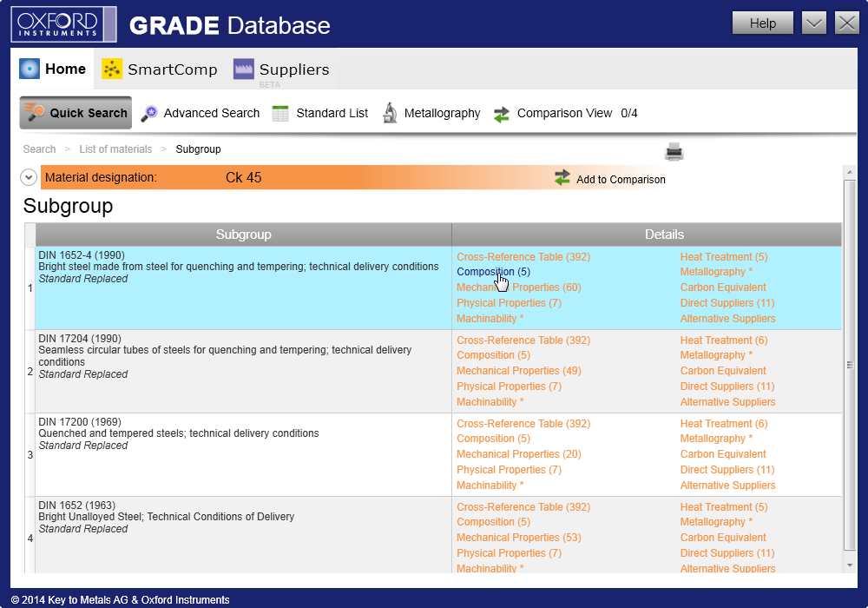Image resolution: width=868 pixels, height=608 pixels.
Task: Open Cross-Reference Table for DIN 1652 (1963)
Action: coord(523,506)
